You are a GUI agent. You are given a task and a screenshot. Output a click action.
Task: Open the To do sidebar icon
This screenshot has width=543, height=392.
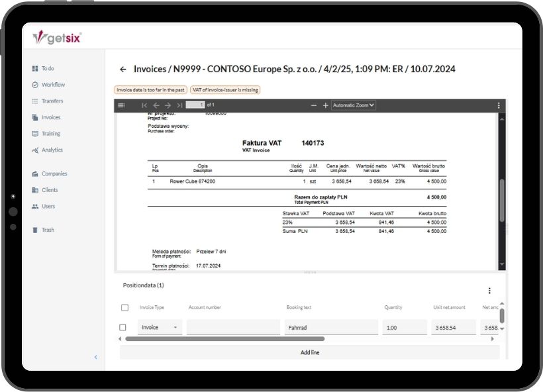click(35, 69)
